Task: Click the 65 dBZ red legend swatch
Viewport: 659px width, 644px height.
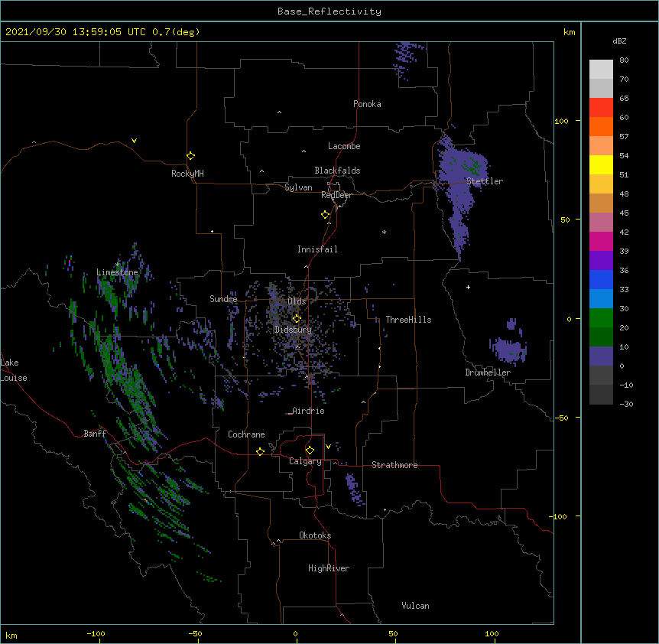Action: [601, 108]
